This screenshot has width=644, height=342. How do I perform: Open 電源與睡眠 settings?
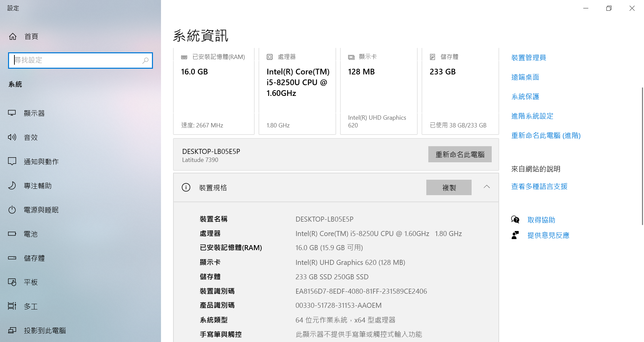click(x=80, y=210)
